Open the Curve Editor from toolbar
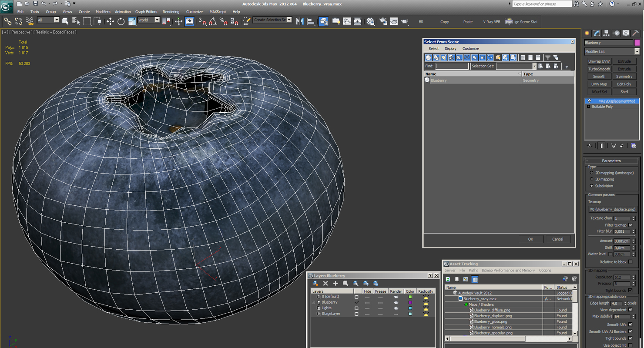This screenshot has width=644, height=348. [347, 21]
